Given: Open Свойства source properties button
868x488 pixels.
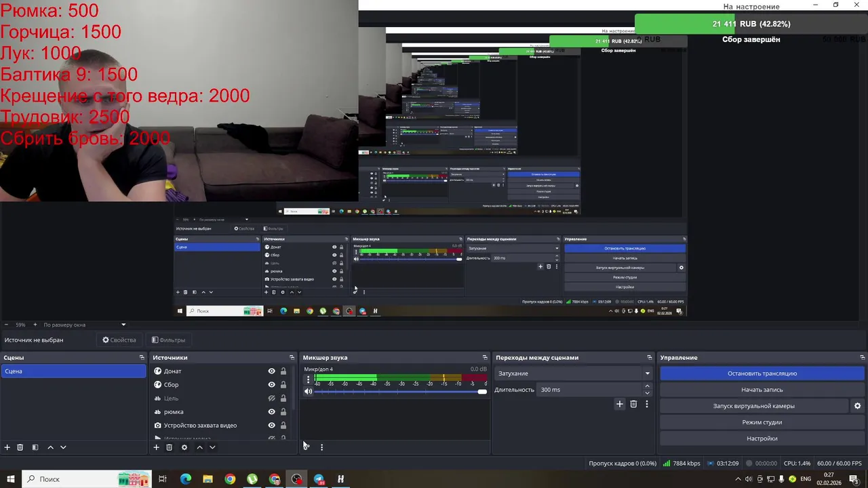Looking at the screenshot, I should coord(119,340).
